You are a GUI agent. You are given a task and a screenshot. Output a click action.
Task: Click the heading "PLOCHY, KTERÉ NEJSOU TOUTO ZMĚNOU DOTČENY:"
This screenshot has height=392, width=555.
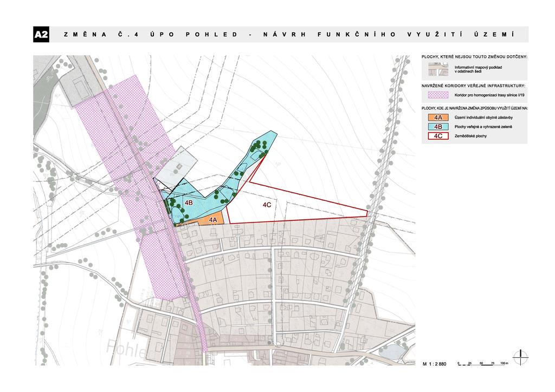474,56
